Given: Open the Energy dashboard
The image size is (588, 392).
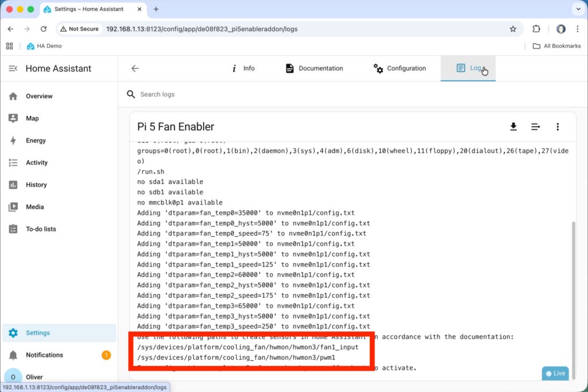Looking at the screenshot, I should tap(36, 140).
